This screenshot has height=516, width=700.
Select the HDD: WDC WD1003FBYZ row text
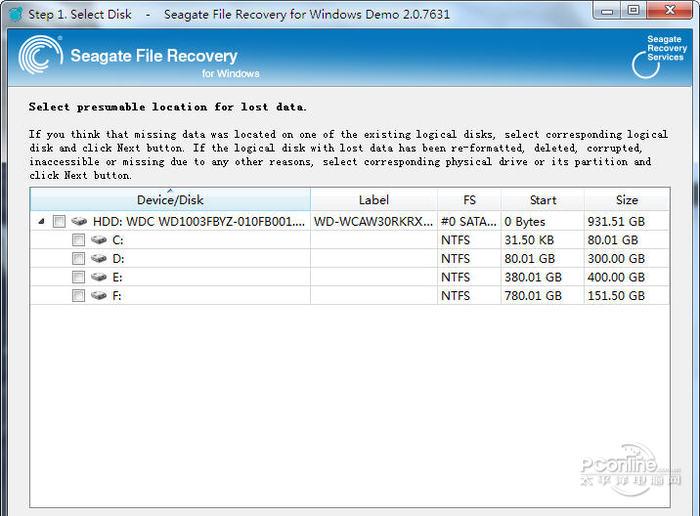[x=199, y=221]
